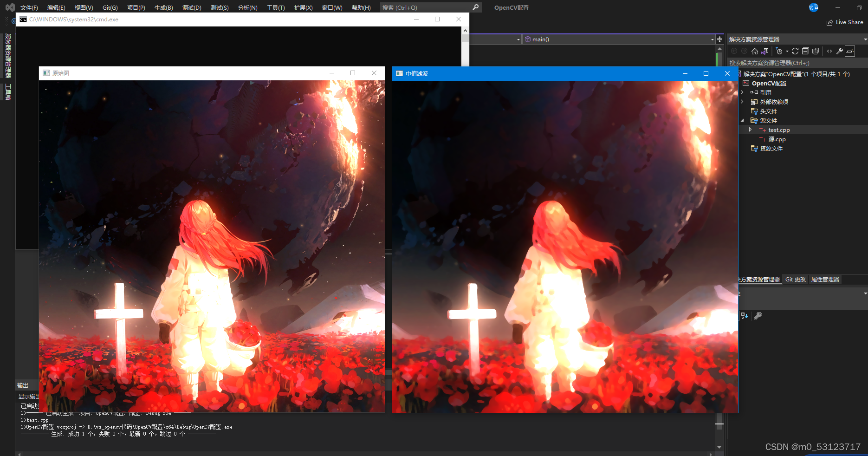The height and width of the screenshot is (456, 868).
Task: Open the 工具(T) menu
Action: coord(276,8)
